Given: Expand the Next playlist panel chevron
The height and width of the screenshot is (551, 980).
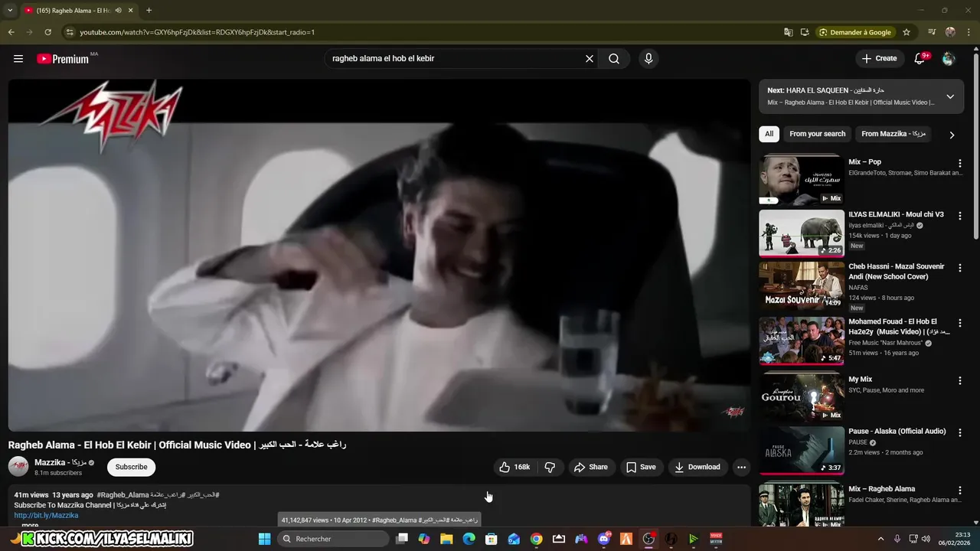Looking at the screenshot, I should tap(950, 96).
